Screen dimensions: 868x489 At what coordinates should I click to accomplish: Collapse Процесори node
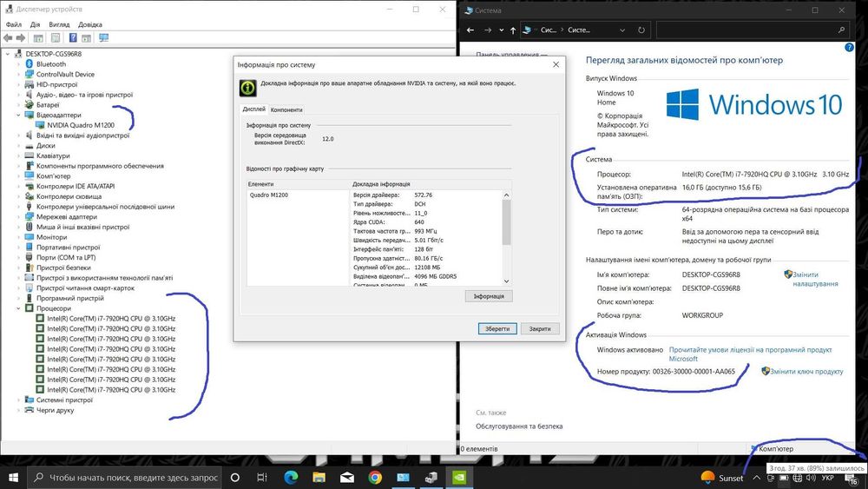pyautogui.click(x=18, y=308)
